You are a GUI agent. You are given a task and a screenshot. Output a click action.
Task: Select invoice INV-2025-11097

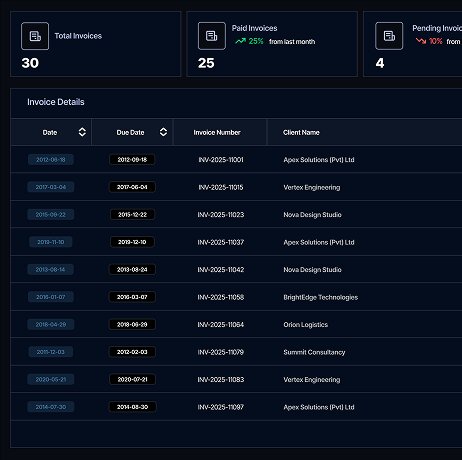221,407
